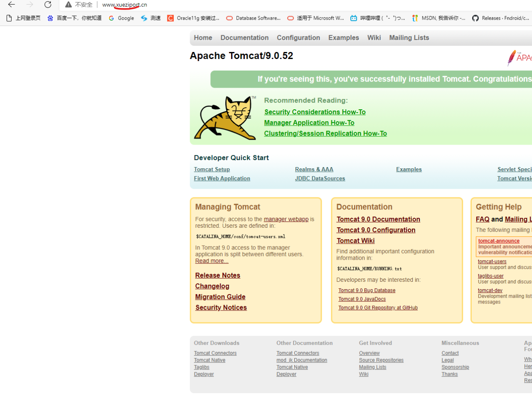Open Tomcat 9.0 Git Repository at GitHub
532x394 pixels.
tap(378, 308)
